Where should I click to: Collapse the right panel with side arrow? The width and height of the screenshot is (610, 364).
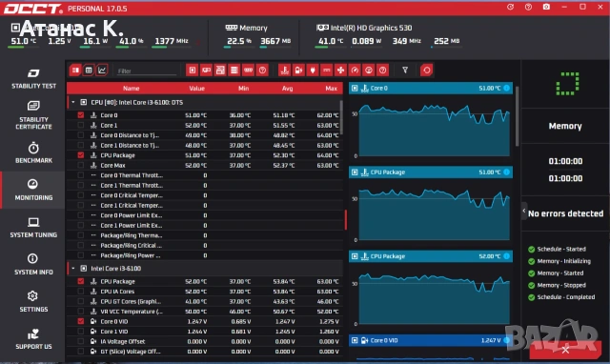pyautogui.click(x=524, y=212)
